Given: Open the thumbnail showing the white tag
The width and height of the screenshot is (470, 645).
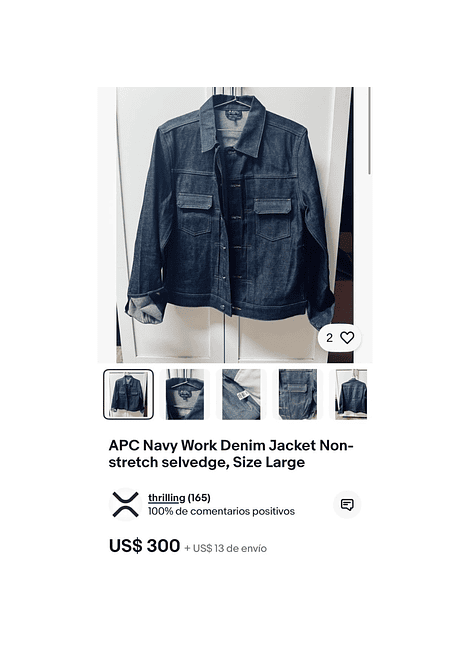Looking at the screenshot, I should click(241, 394).
